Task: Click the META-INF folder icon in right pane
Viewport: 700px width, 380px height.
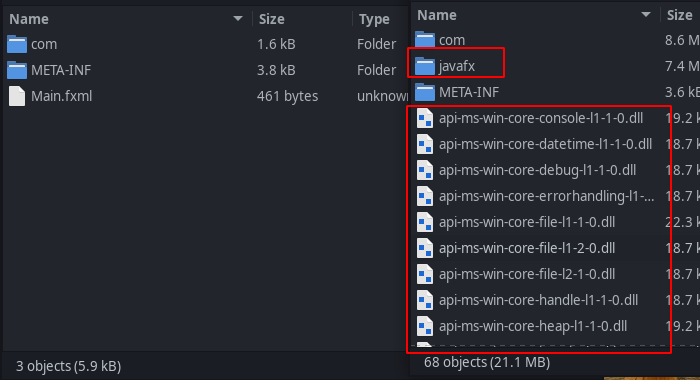Action: coord(425,92)
